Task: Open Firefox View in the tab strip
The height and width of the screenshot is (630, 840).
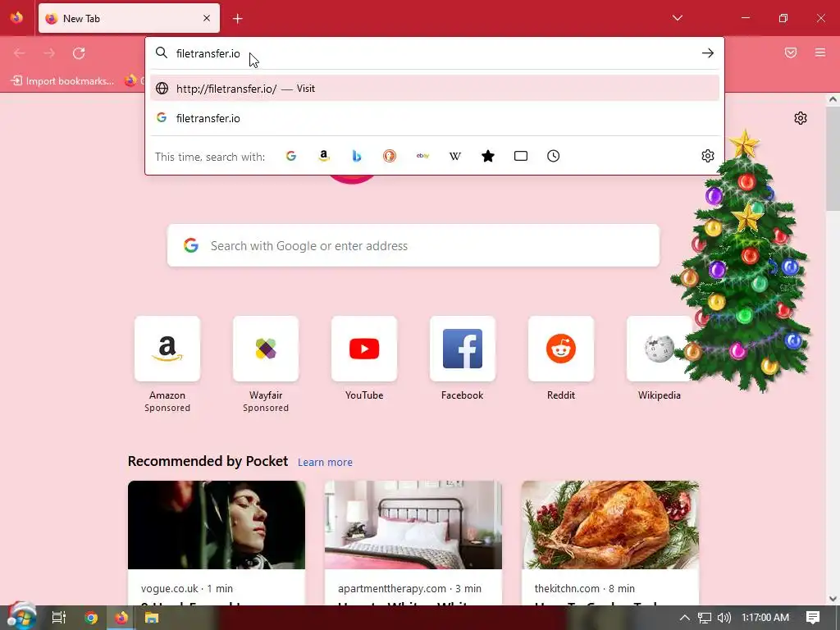Action: [16, 18]
